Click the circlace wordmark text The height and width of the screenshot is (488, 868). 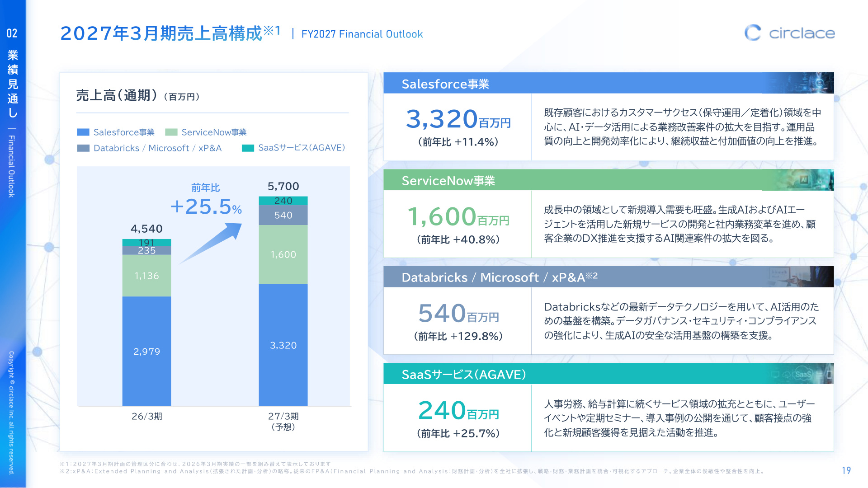pos(802,33)
